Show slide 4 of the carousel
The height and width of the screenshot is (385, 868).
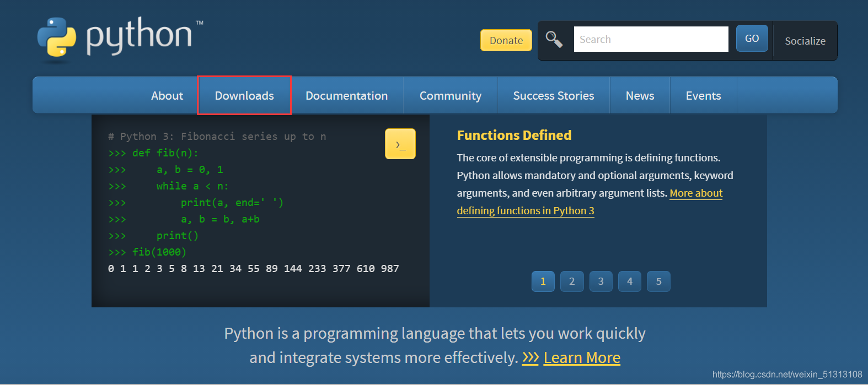pyautogui.click(x=630, y=281)
